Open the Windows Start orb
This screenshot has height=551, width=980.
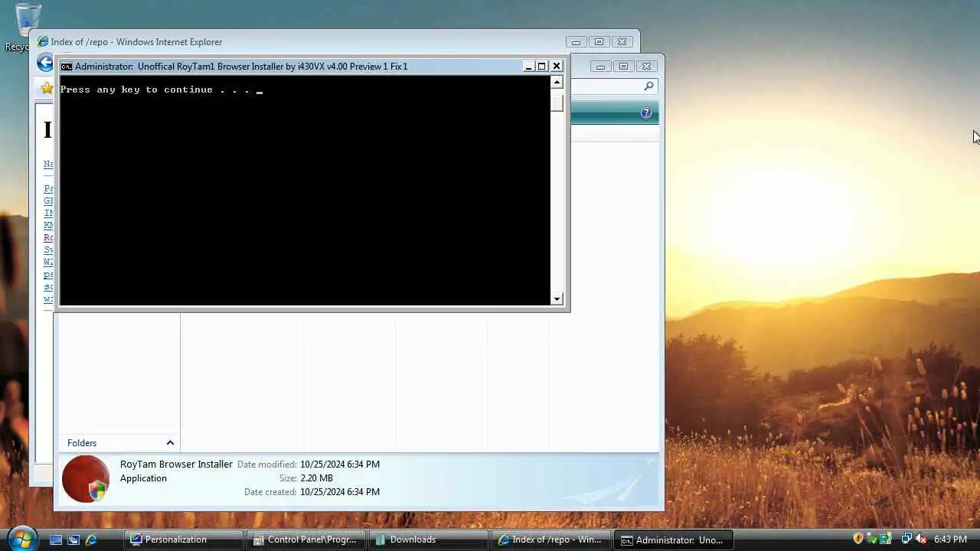click(x=21, y=539)
